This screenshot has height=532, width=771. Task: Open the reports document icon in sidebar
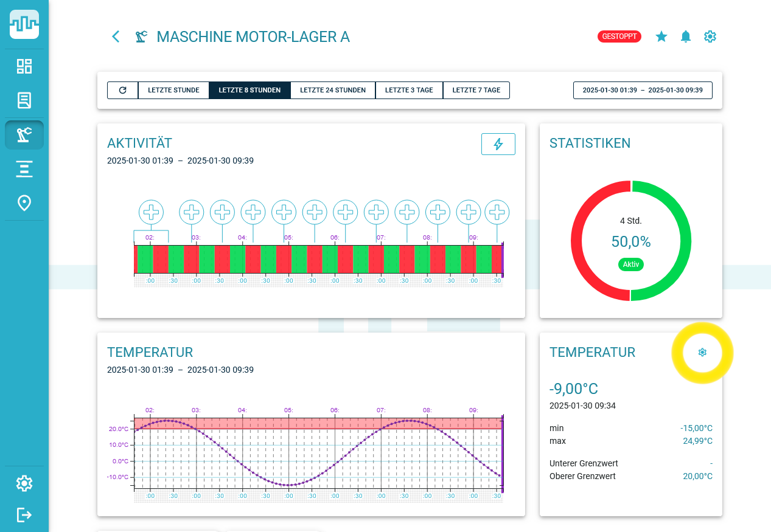click(24, 100)
